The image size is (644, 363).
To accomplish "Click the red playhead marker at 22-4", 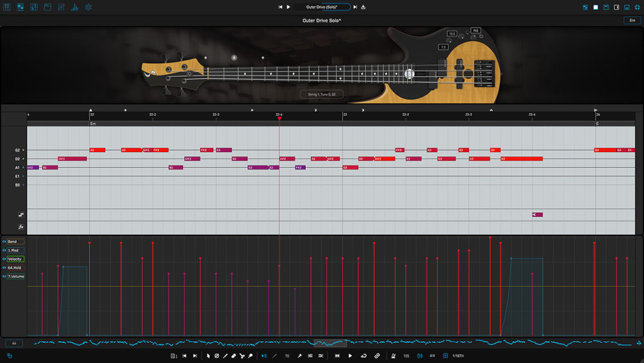I will click(x=279, y=119).
